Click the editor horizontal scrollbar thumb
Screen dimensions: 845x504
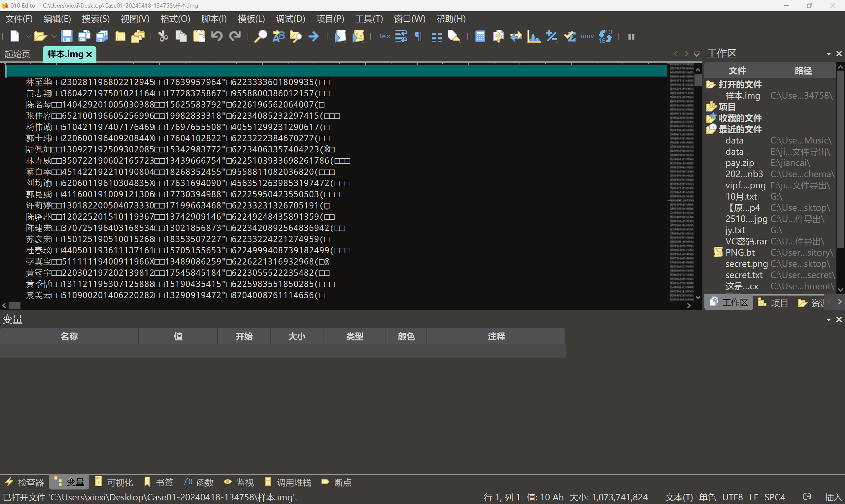point(14,306)
